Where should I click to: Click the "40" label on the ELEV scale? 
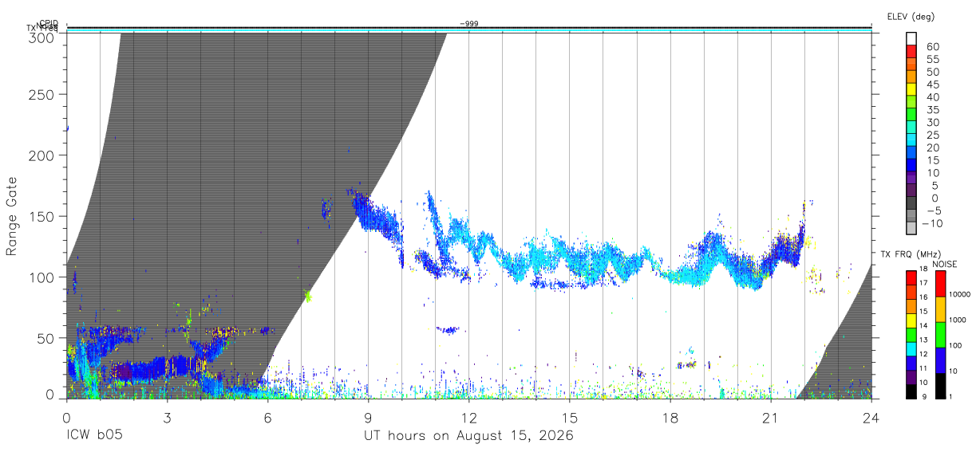pyautogui.click(x=933, y=97)
